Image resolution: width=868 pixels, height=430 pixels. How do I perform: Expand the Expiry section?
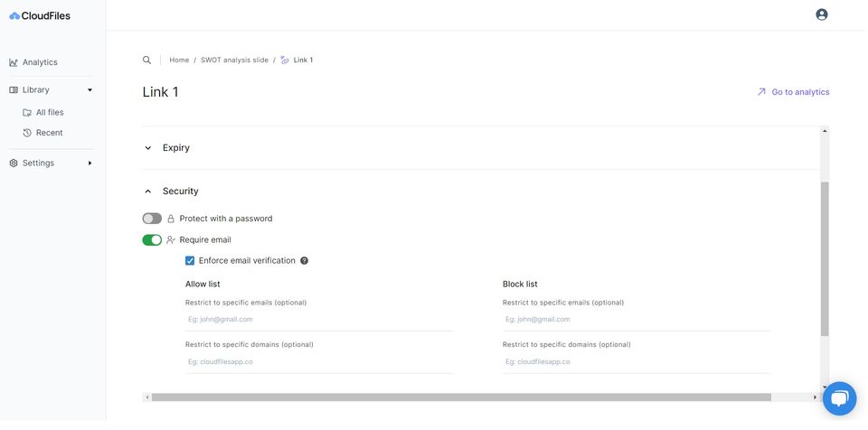click(x=148, y=148)
